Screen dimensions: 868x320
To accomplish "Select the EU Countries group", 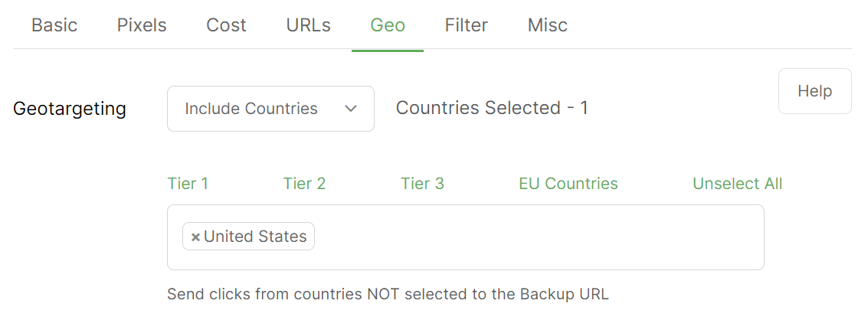I will point(568,184).
